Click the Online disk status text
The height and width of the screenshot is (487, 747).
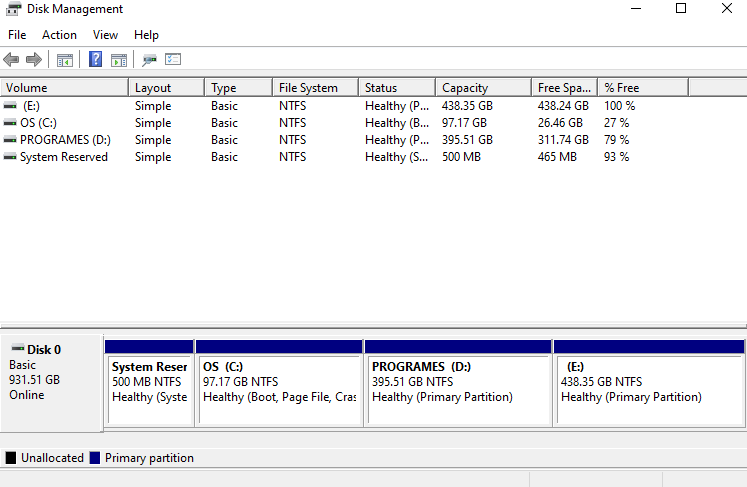coord(27,395)
